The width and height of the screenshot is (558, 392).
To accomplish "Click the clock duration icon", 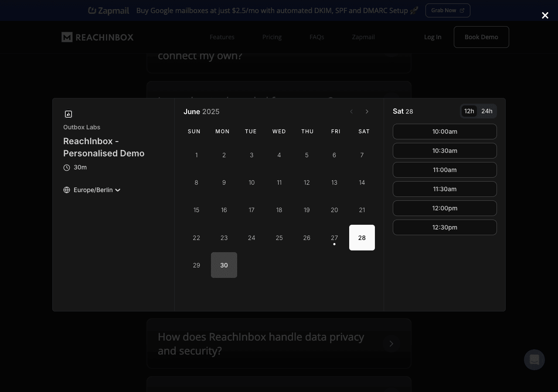I will point(67,168).
